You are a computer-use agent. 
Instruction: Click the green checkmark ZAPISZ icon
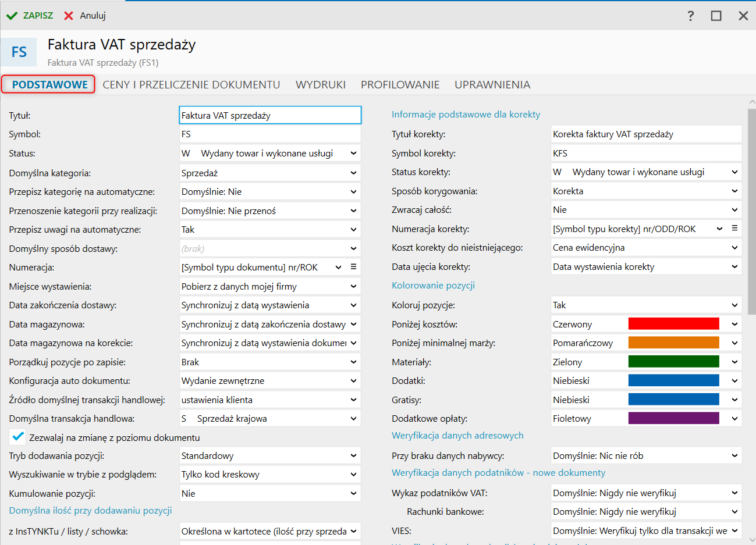tap(12, 16)
